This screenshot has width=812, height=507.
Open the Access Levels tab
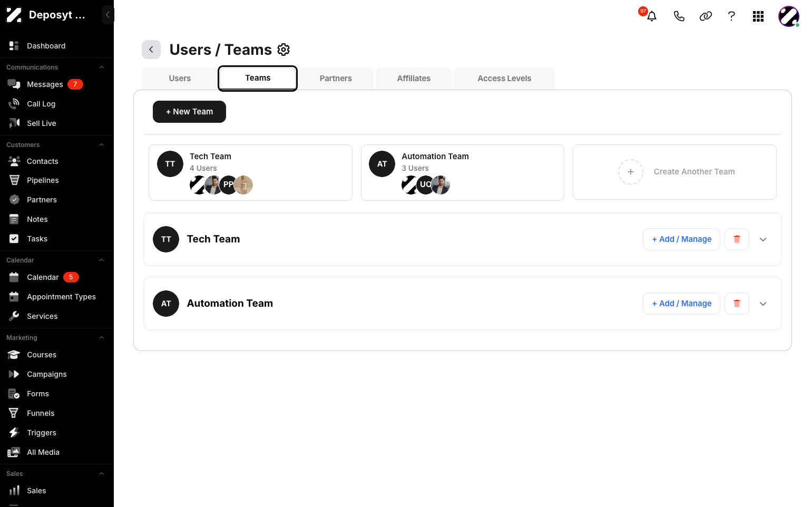(504, 79)
